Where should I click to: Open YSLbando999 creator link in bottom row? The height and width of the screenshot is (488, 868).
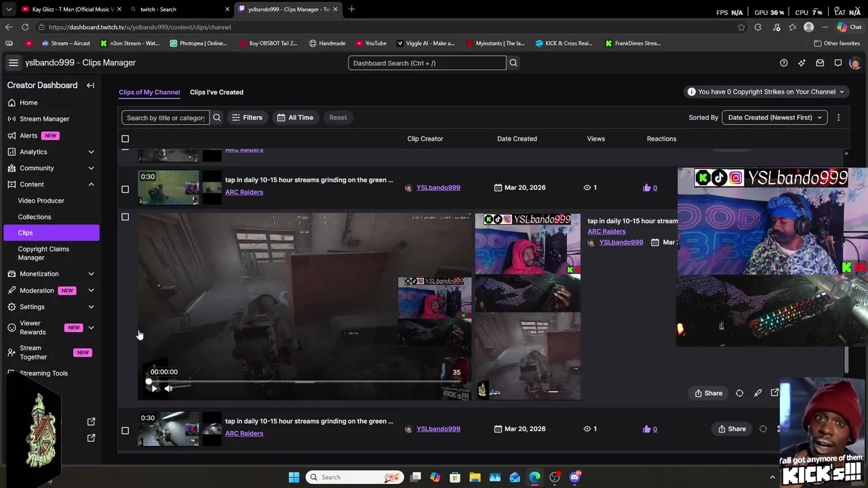coord(438,429)
